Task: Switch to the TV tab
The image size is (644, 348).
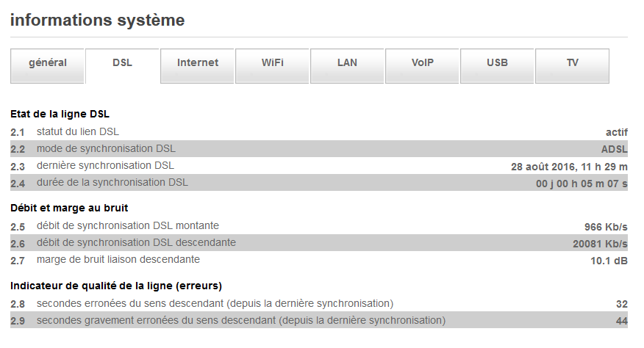Action: pyautogui.click(x=572, y=63)
